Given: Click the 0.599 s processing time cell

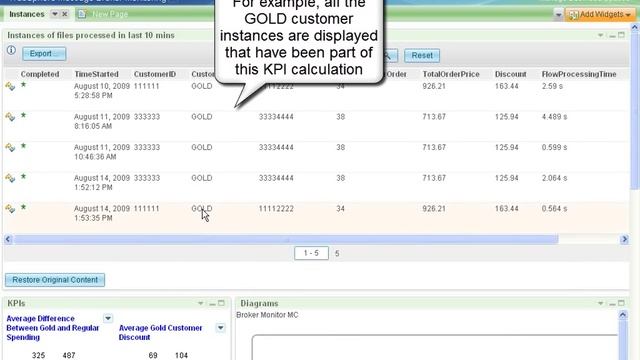Looking at the screenshot, I should (554, 148).
